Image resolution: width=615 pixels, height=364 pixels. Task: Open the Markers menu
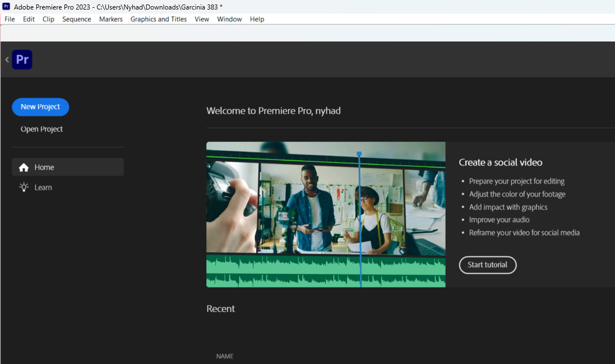pos(110,19)
